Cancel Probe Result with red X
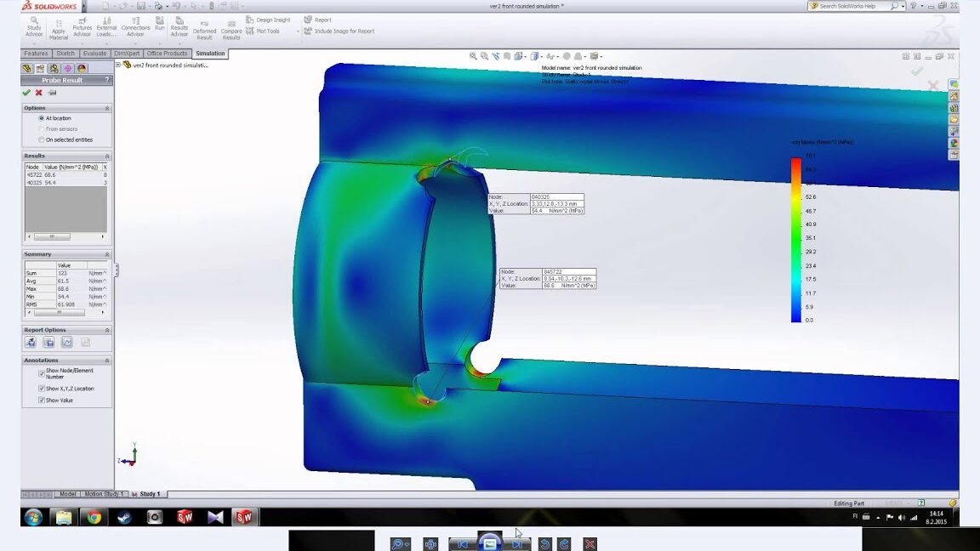The image size is (980, 551). pos(39,93)
